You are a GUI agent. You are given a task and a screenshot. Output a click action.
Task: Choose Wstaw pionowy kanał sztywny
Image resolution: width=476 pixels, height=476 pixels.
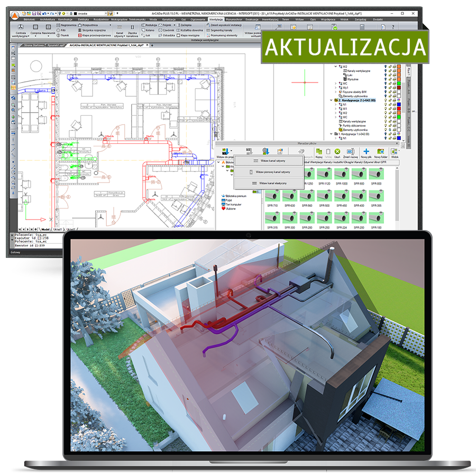pyautogui.click(x=269, y=172)
